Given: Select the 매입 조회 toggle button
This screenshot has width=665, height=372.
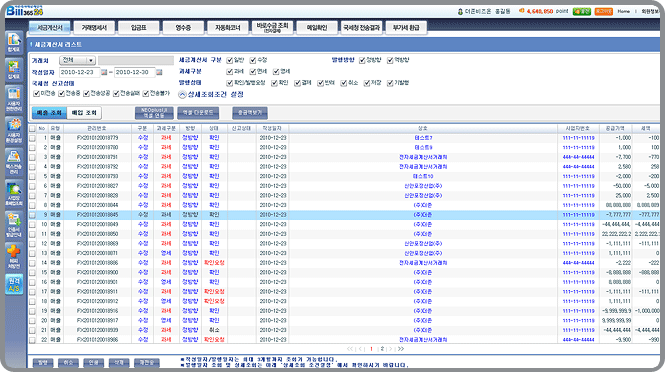Looking at the screenshot, I should (x=84, y=113).
